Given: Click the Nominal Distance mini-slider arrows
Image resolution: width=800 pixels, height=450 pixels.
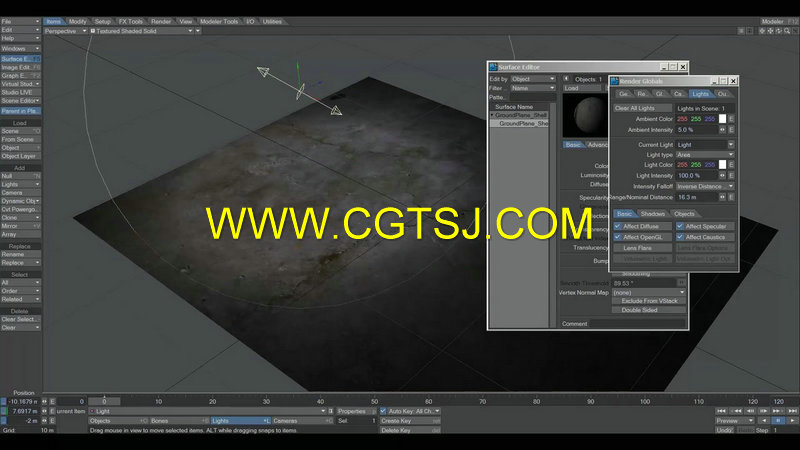Looking at the screenshot, I should [722, 197].
